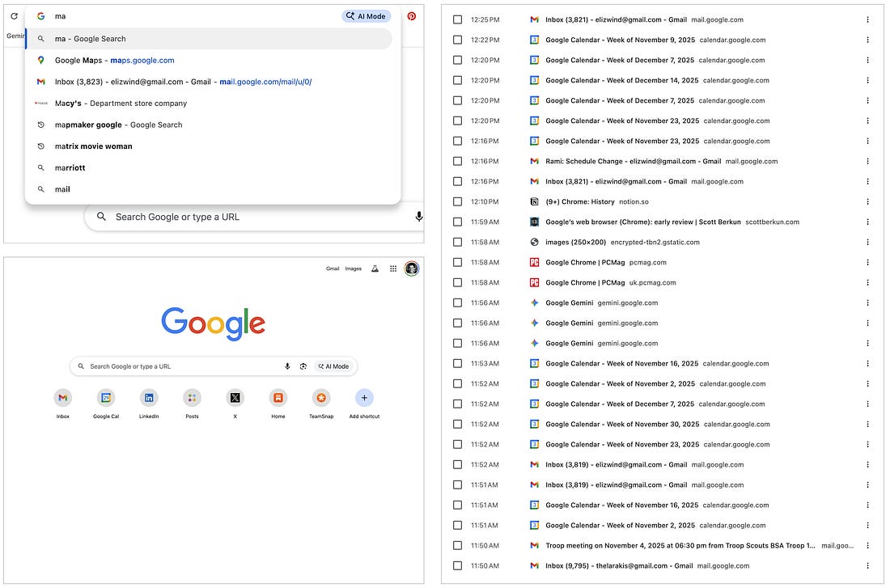
Task: Open the Google apps grid
Action: pyautogui.click(x=392, y=269)
